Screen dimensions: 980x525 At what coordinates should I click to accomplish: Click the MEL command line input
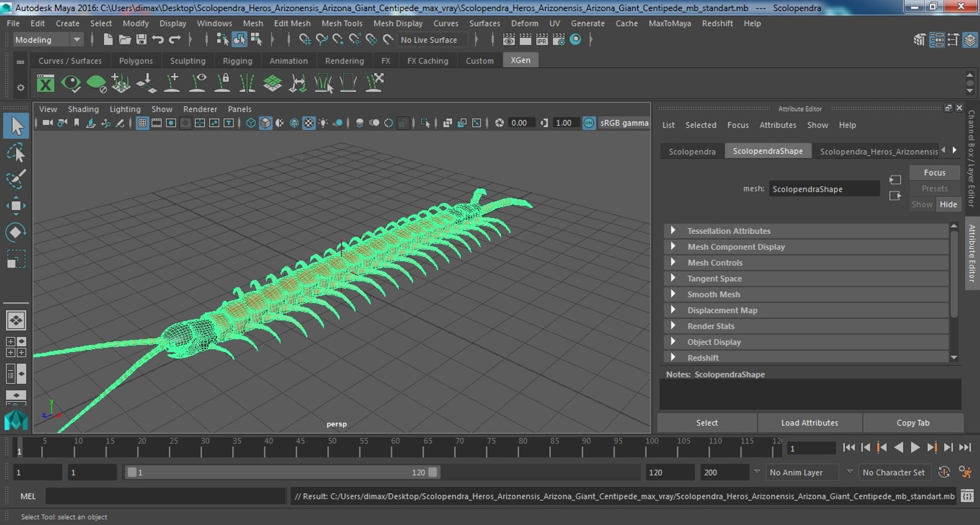(x=165, y=496)
